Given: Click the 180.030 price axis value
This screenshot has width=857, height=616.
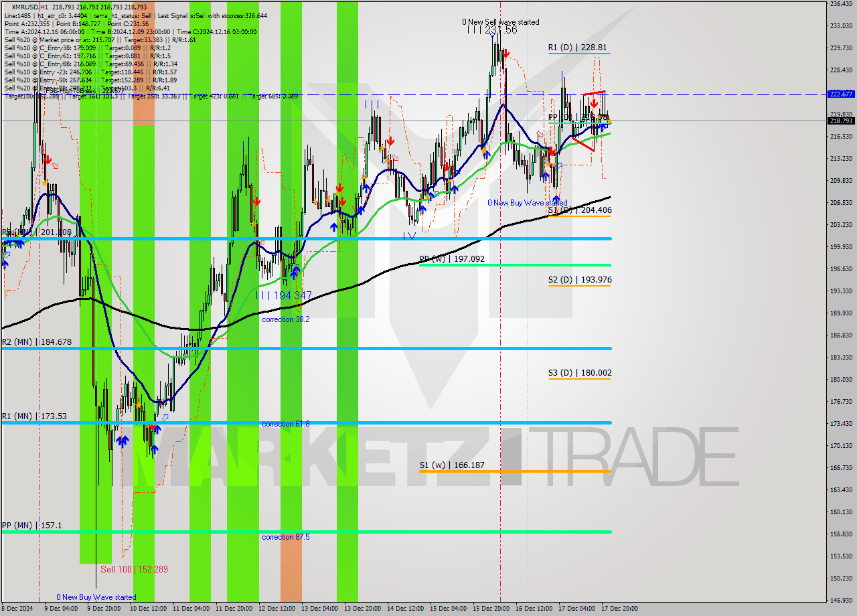Looking at the screenshot, I should tap(841, 380).
